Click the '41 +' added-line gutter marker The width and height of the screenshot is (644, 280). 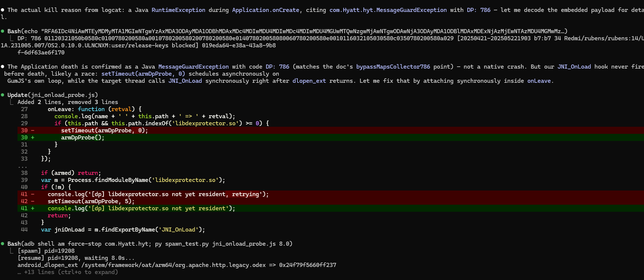[28, 208]
